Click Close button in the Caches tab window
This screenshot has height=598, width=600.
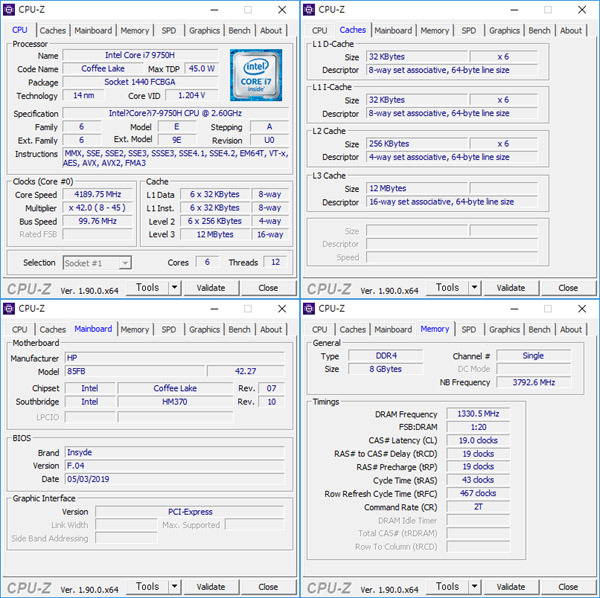[x=568, y=288]
